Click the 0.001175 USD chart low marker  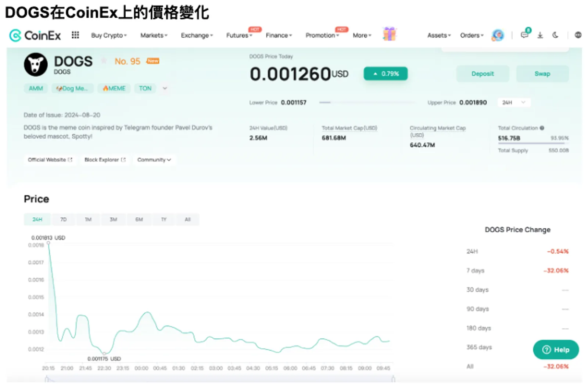point(104,353)
